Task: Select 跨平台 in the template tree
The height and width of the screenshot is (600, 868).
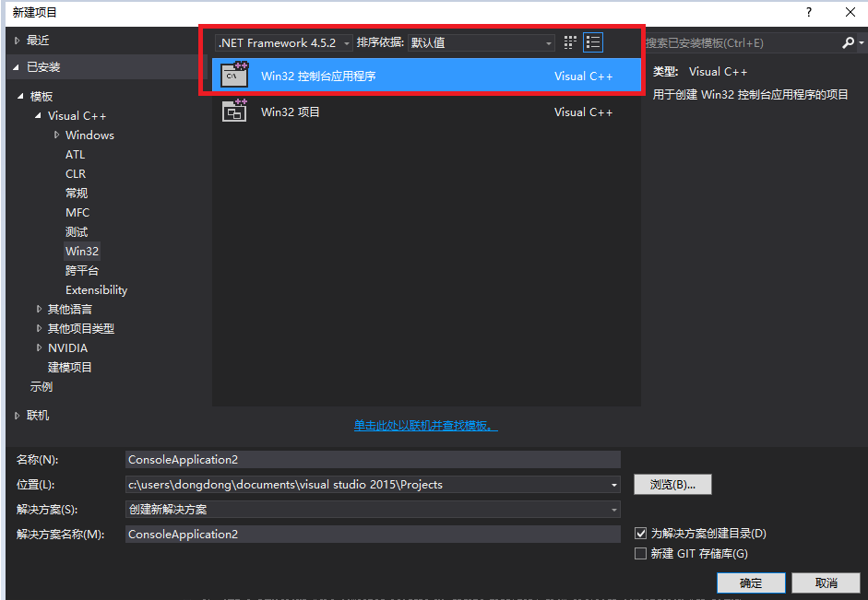Action: [x=82, y=270]
